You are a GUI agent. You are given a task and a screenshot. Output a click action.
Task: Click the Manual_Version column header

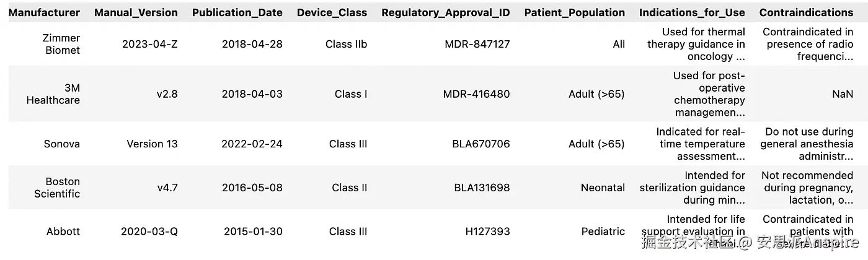[136, 12]
